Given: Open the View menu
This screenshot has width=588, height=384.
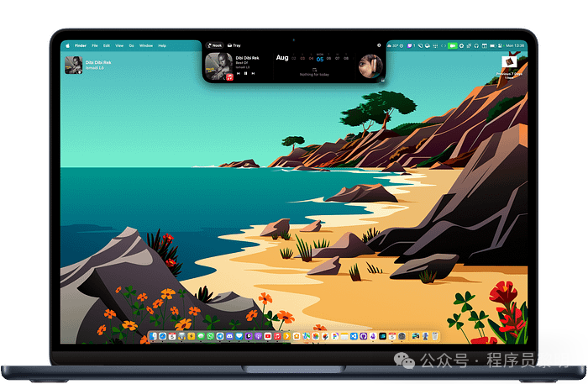Looking at the screenshot, I should (119, 45).
